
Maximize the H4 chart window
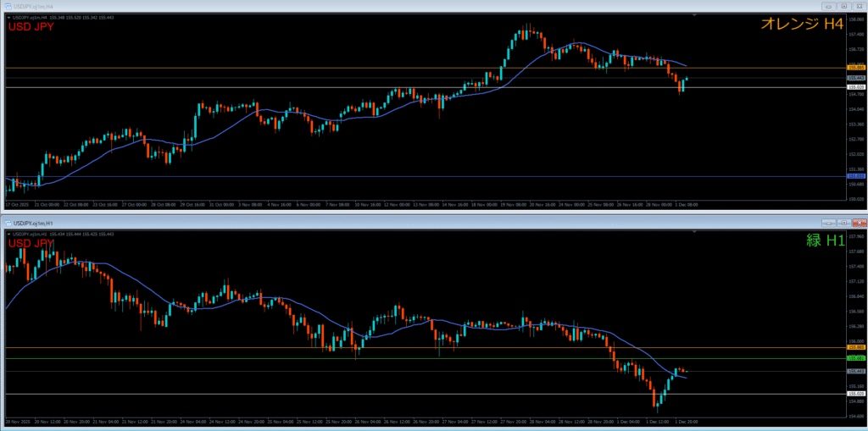pos(843,6)
